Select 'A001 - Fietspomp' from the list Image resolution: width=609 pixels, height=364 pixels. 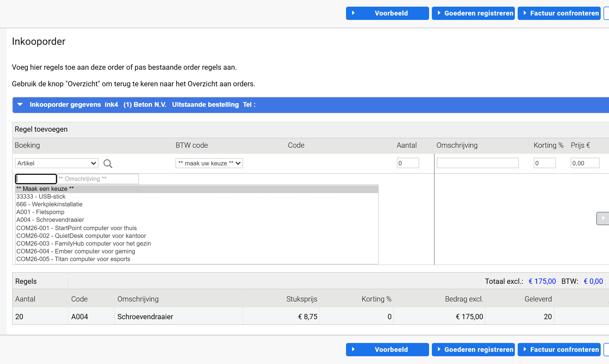[x=197, y=212]
